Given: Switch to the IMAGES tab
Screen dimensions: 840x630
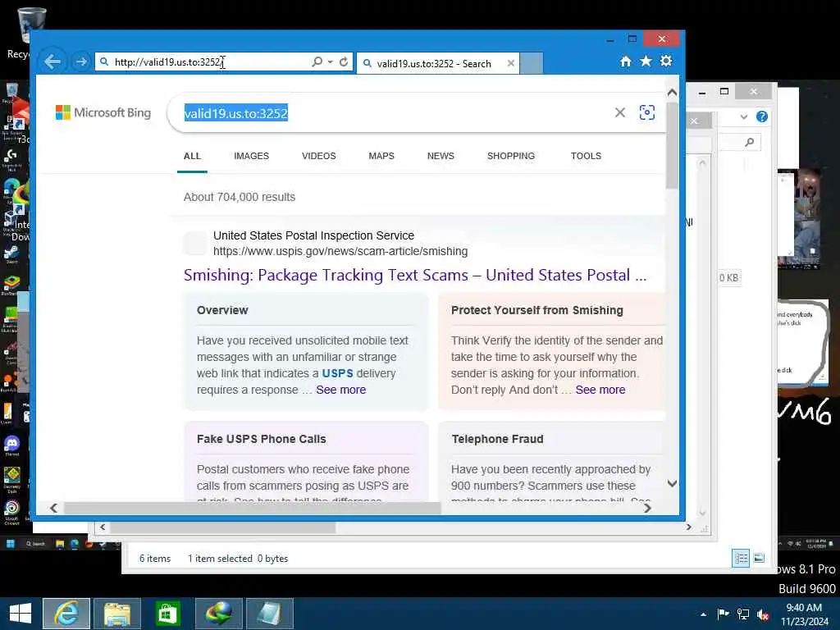Looking at the screenshot, I should click(251, 156).
